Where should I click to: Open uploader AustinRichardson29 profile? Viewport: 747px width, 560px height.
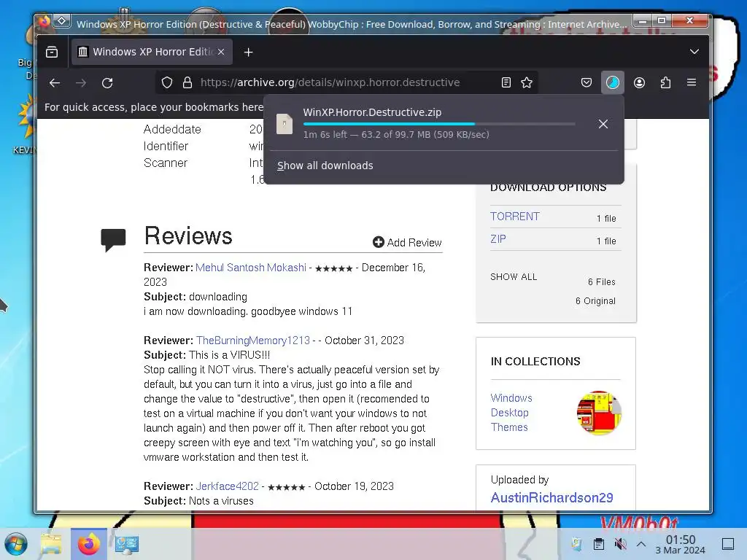point(551,497)
